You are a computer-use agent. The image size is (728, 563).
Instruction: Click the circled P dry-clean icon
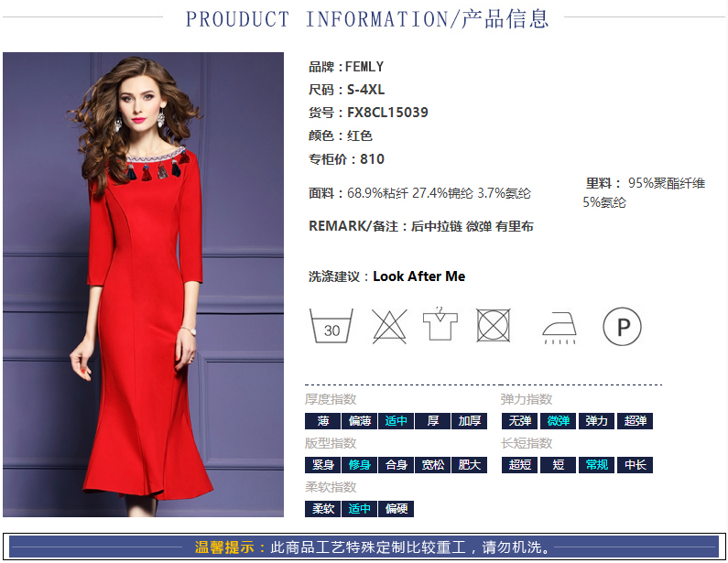coord(622,327)
